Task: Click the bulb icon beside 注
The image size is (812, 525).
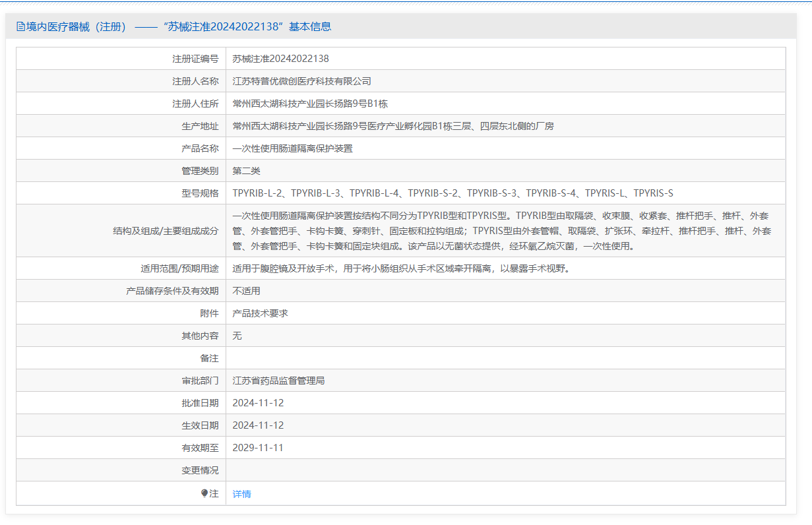Action: tap(204, 493)
